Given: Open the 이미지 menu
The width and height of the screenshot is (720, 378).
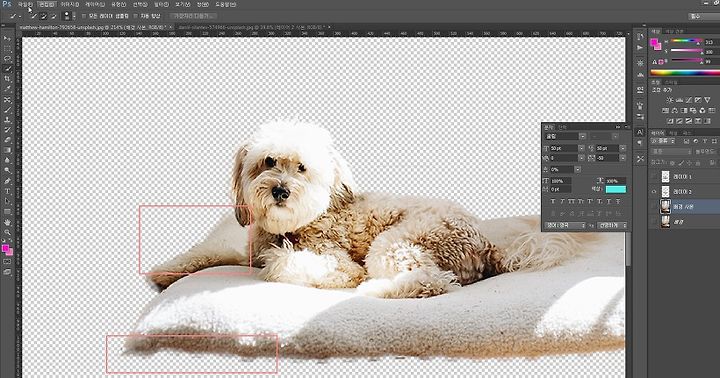Looking at the screenshot, I should point(69,4).
